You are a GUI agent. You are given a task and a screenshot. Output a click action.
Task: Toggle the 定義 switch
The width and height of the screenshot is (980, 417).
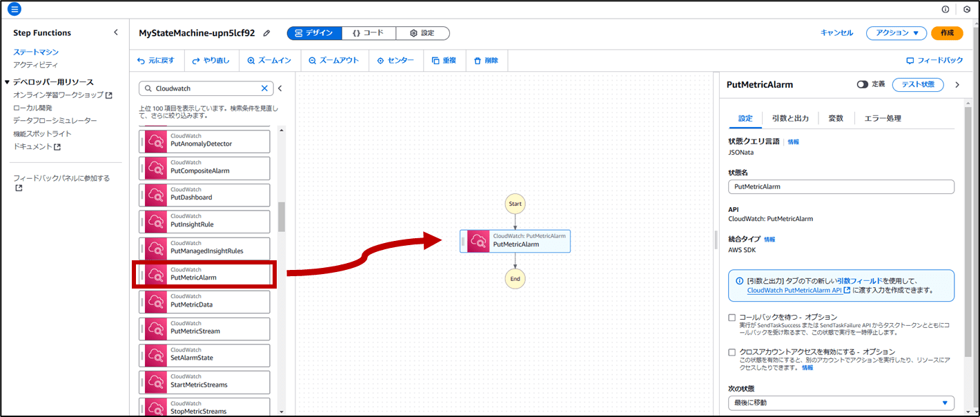(x=863, y=84)
